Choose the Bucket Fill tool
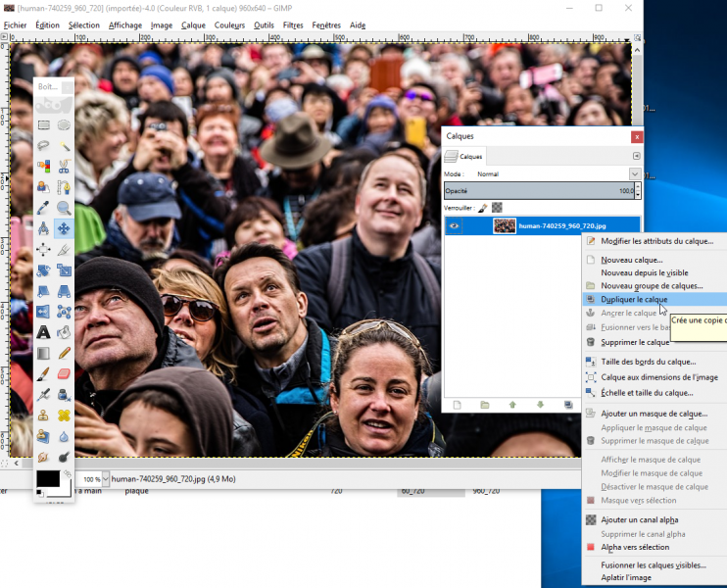This screenshot has height=588, width=727. coord(64,332)
